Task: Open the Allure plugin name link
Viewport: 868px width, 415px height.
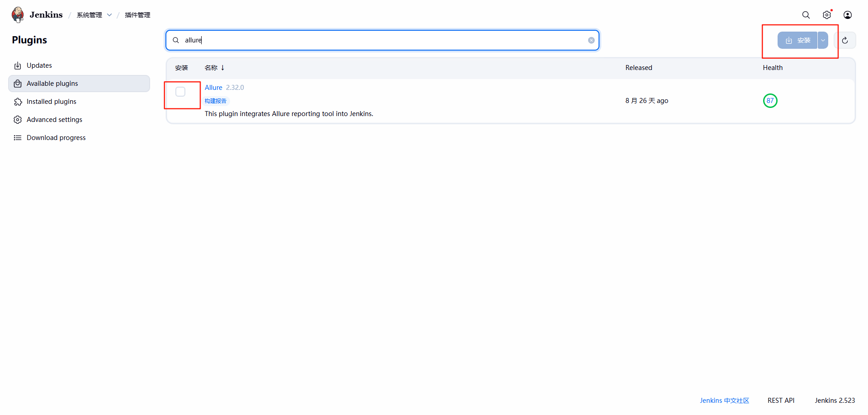Action: coord(213,88)
